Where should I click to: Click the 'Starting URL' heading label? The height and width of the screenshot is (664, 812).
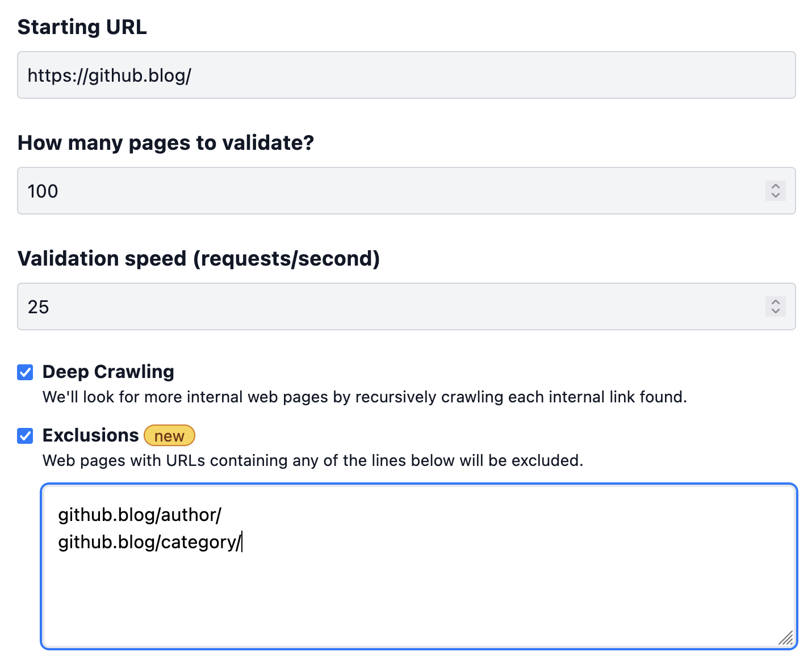pos(82,27)
